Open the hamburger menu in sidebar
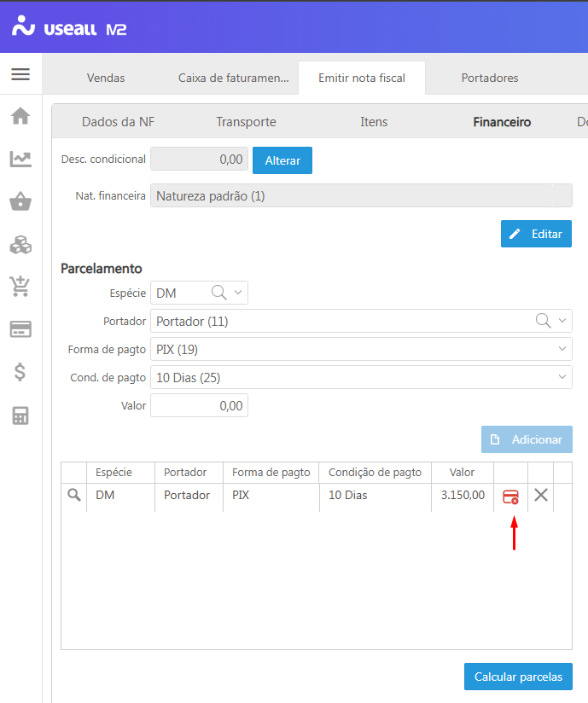 point(20,74)
